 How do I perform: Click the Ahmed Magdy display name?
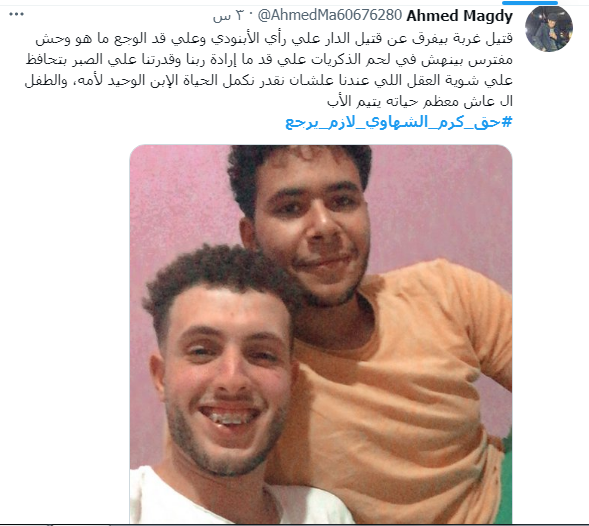(x=459, y=16)
